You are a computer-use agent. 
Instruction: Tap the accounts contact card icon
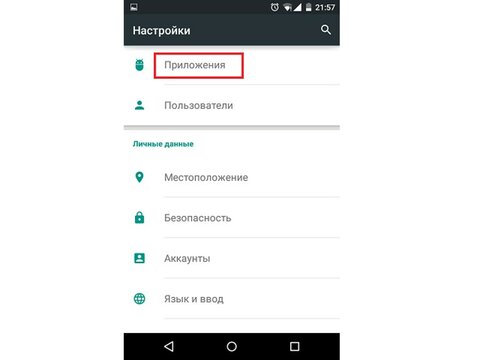[x=139, y=258]
